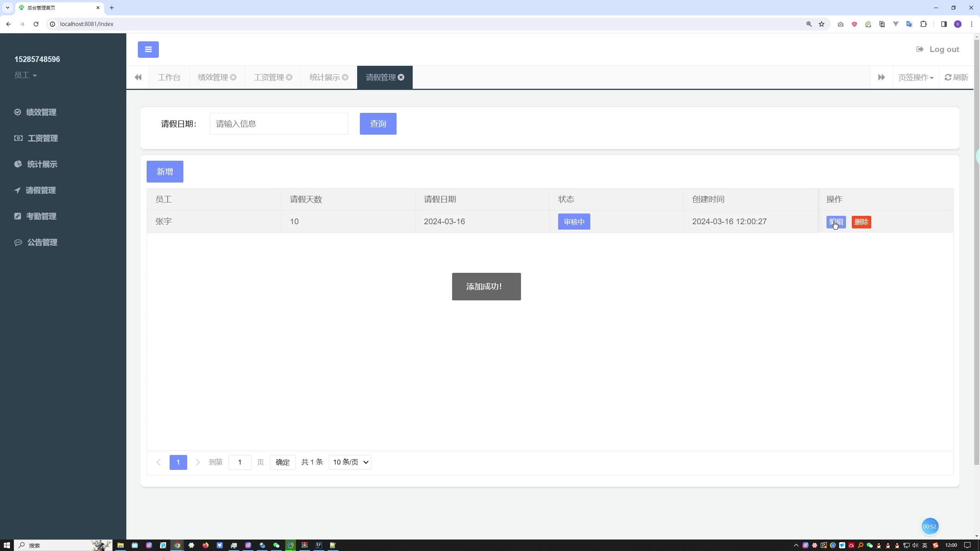The image size is (980, 551).
Task: Open the browser profile avatar
Action: pyautogui.click(x=958, y=24)
